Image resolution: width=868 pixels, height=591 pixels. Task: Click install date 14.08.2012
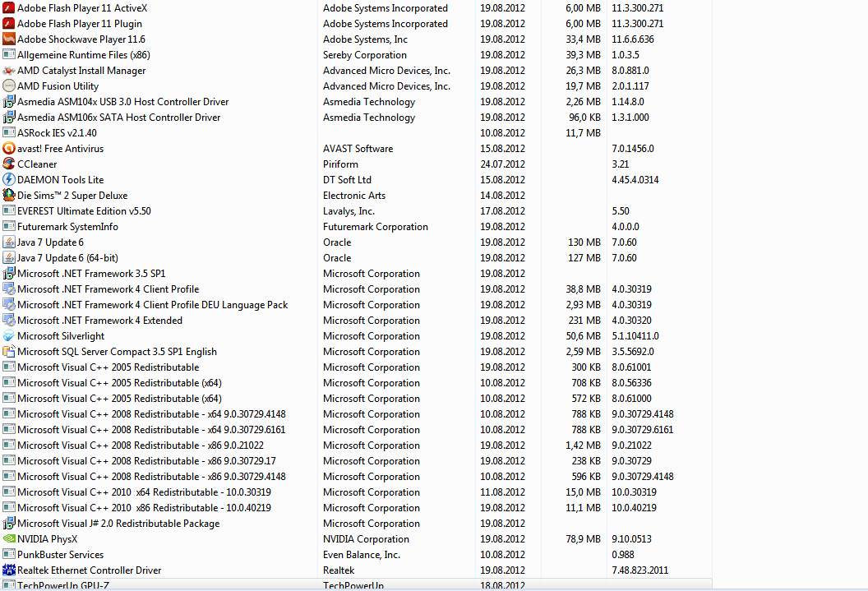point(503,195)
